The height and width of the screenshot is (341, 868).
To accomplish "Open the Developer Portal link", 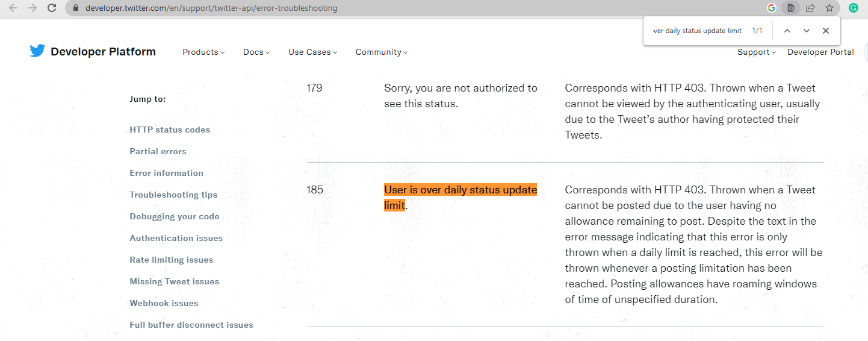I will click(x=820, y=52).
